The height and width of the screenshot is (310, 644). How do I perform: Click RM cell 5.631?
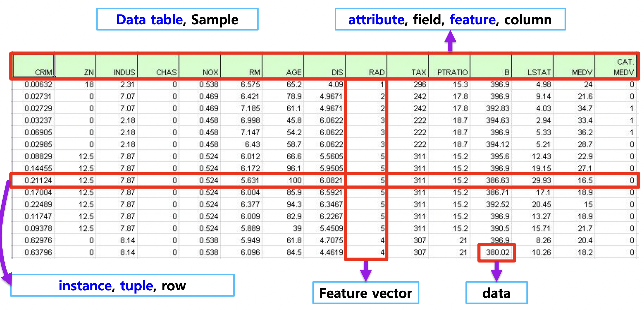(x=242, y=180)
